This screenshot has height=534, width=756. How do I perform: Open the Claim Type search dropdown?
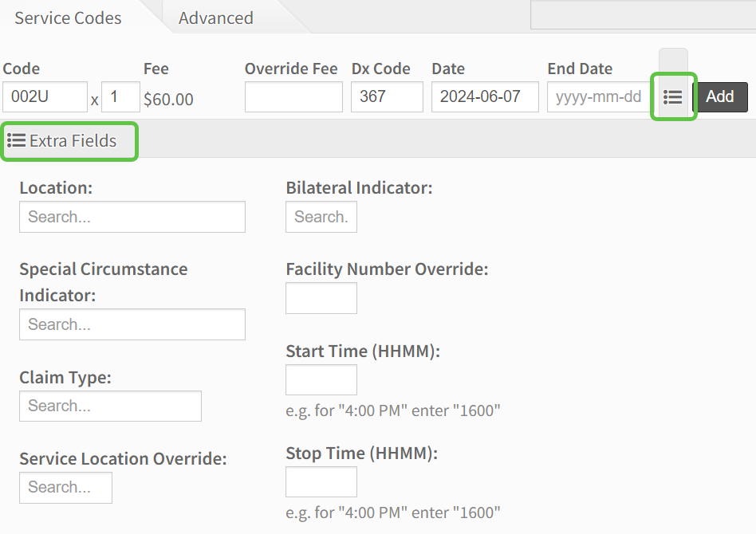point(110,406)
